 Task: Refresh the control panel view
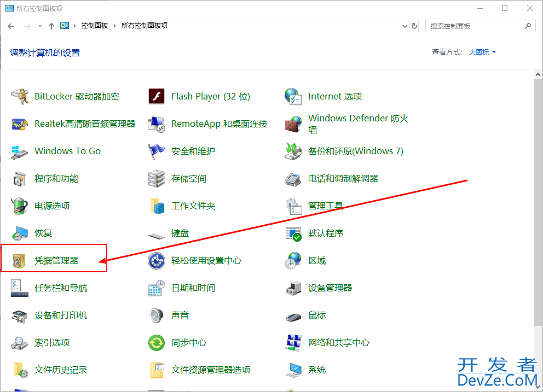tap(414, 26)
